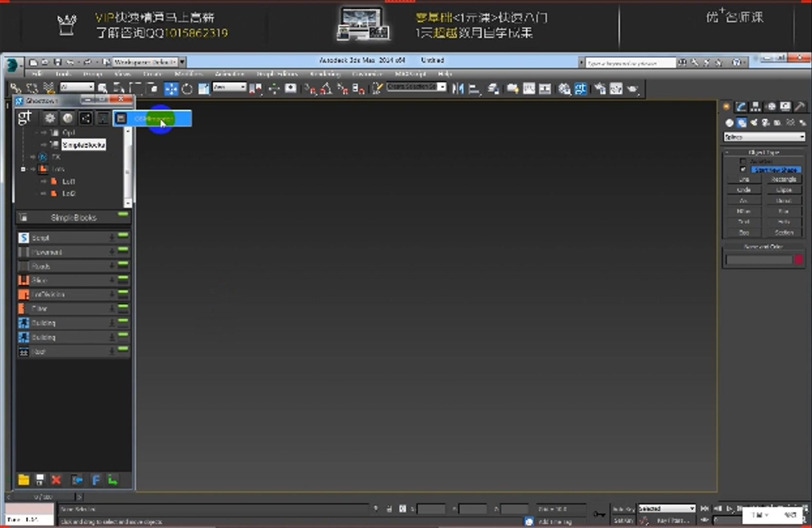Toggle the green switch on the Roads row
This screenshot has width=812, height=528.
123,264
